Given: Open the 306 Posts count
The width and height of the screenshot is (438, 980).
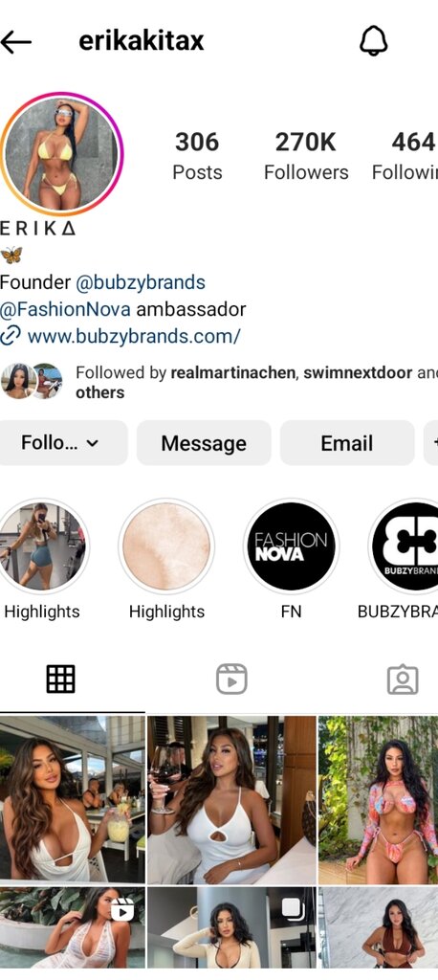Looking at the screenshot, I should [x=197, y=156].
